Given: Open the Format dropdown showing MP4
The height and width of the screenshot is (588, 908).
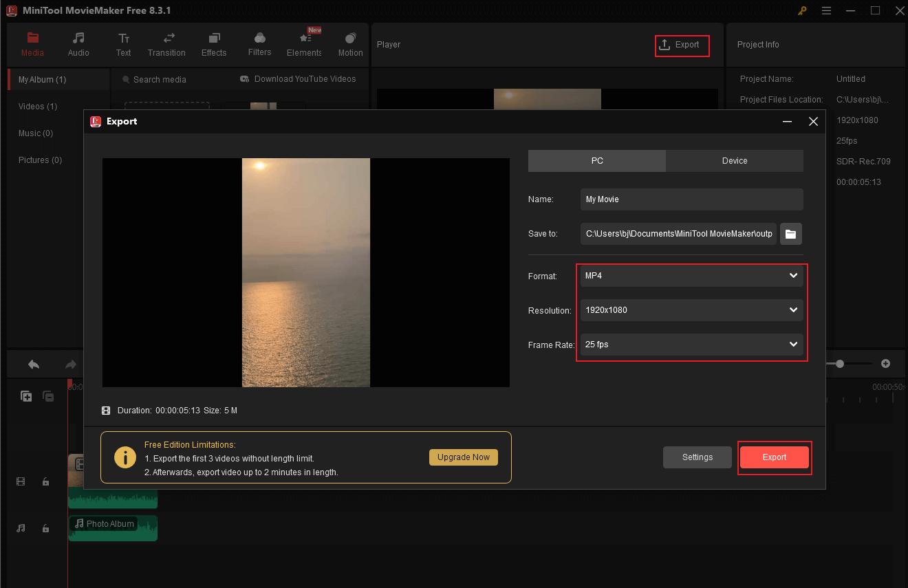Looking at the screenshot, I should point(691,276).
